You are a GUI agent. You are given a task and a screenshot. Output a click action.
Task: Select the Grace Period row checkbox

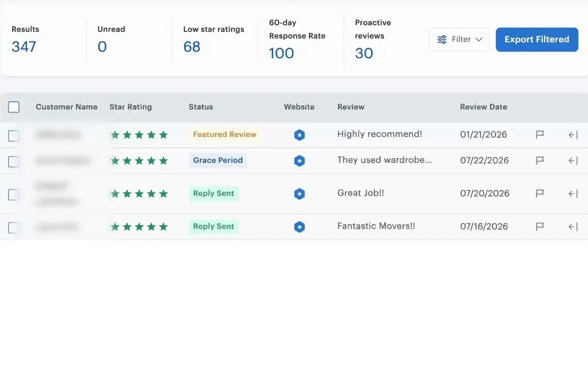[x=14, y=162]
